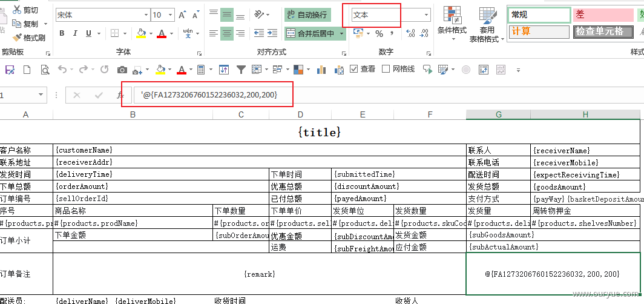644x304 pixels.
Task: Select the column B header
Action: [133, 114]
